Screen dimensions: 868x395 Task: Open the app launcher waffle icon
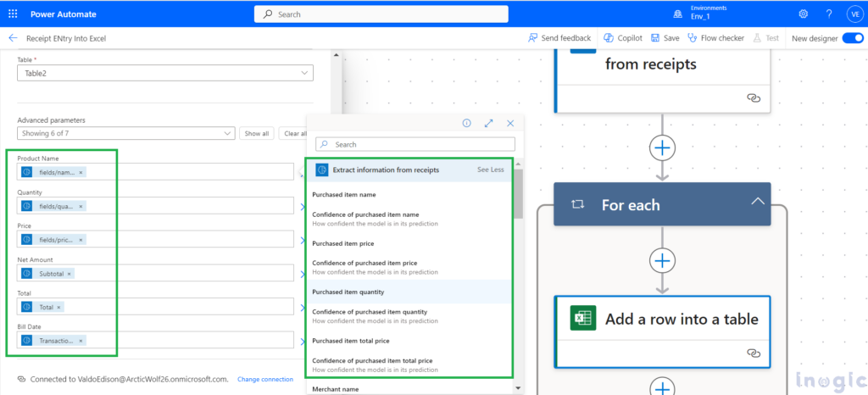click(x=13, y=14)
